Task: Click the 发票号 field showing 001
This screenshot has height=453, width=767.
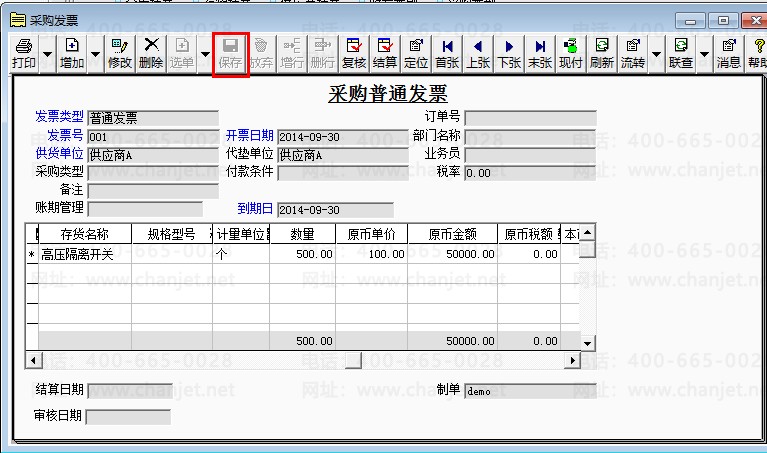Action: click(153, 136)
